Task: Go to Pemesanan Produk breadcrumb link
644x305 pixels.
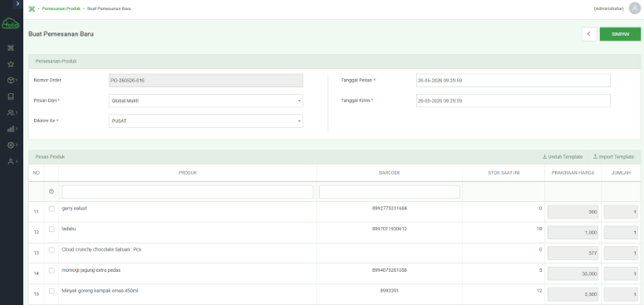Action: click(61, 8)
